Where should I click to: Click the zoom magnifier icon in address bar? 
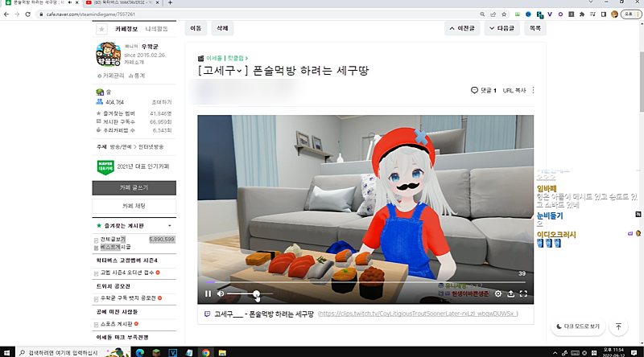pos(482,14)
